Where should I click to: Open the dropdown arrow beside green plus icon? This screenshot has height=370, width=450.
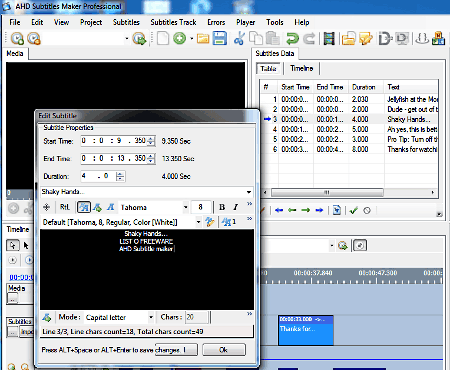tap(192, 39)
